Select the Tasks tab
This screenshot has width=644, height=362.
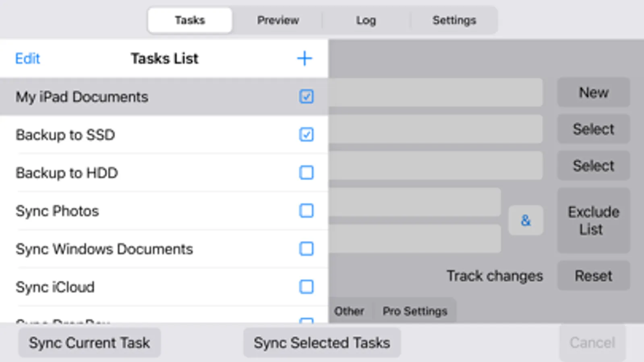pos(190,20)
